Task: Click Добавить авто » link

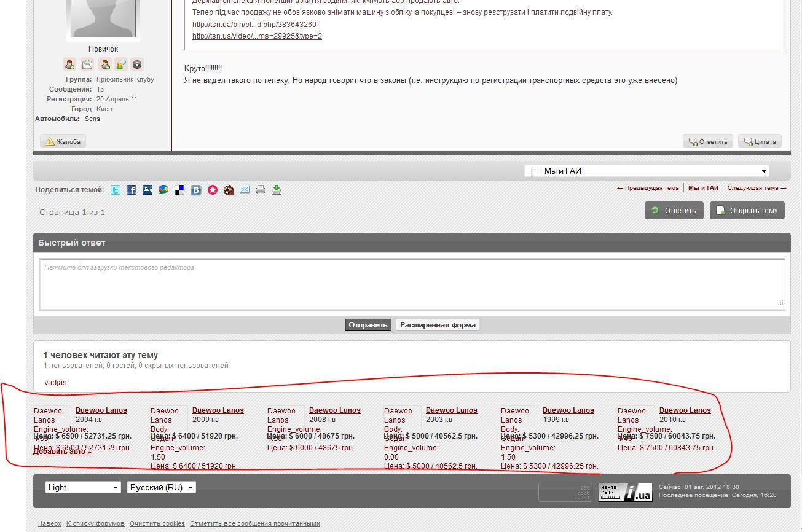Action: (62, 452)
